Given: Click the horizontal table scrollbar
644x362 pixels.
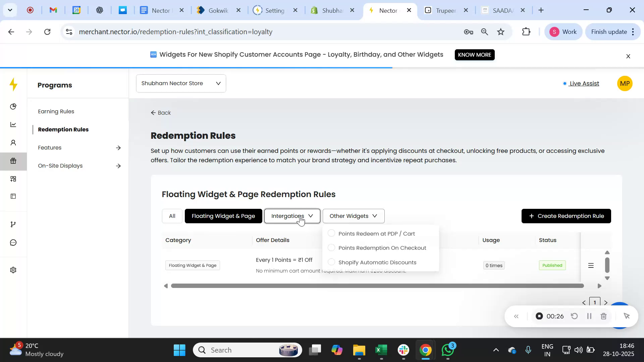Looking at the screenshot, I should pos(377,286).
